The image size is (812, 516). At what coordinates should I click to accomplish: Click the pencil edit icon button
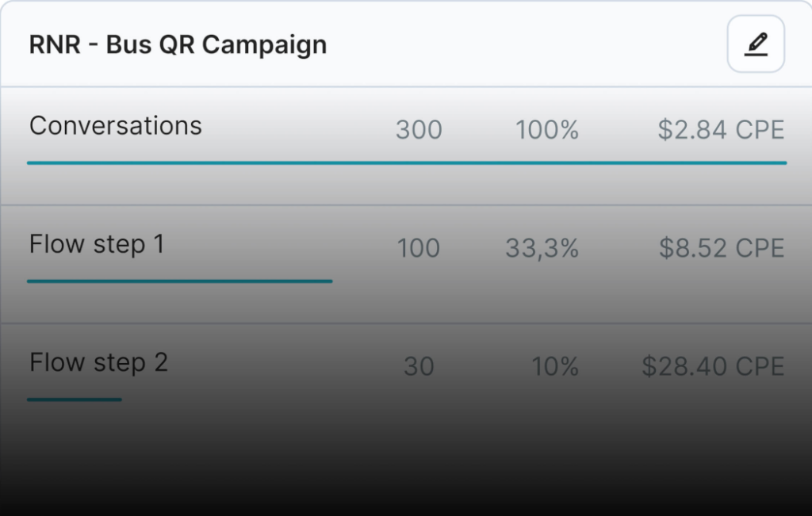756,44
